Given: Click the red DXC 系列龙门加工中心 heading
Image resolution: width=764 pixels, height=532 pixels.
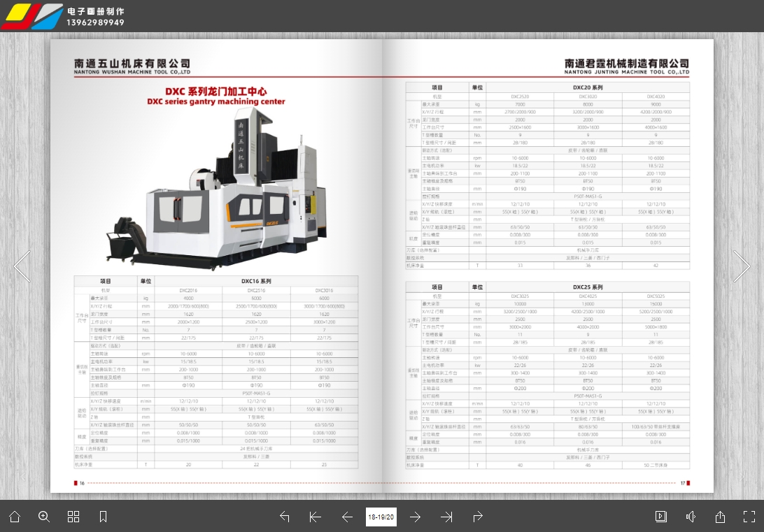Looking at the screenshot, I should pos(216,92).
